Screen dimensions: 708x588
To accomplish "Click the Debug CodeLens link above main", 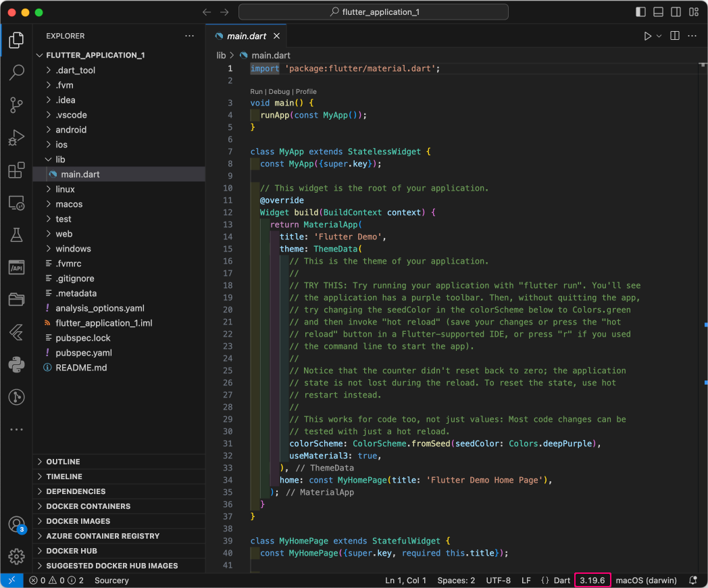I will [279, 92].
